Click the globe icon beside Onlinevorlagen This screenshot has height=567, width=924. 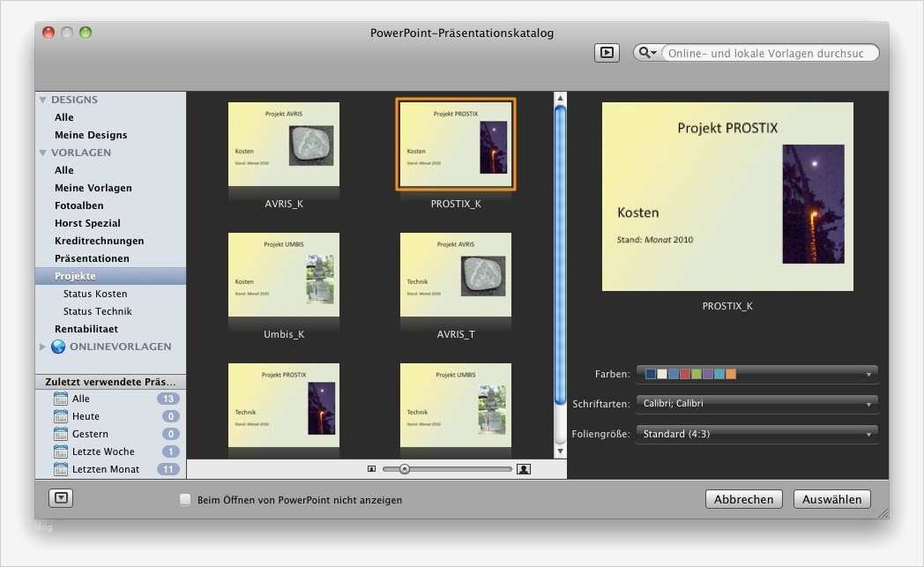click(x=58, y=347)
